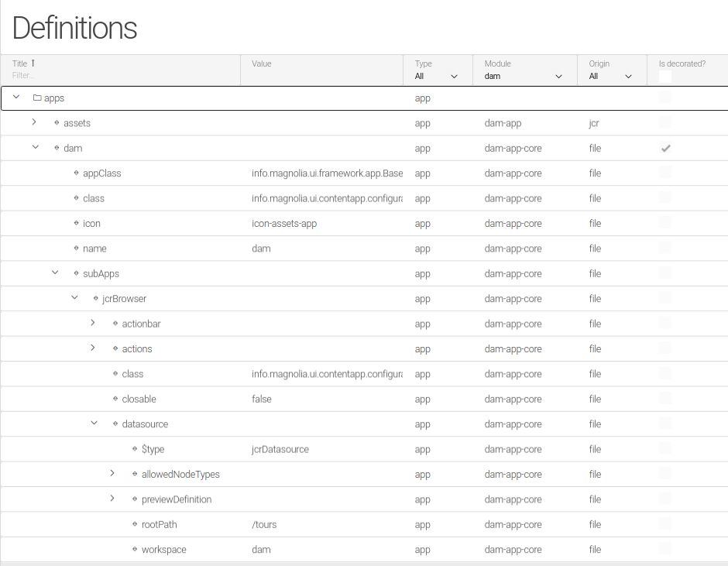
Task: Select the datasource tree row label
Action: coord(145,424)
